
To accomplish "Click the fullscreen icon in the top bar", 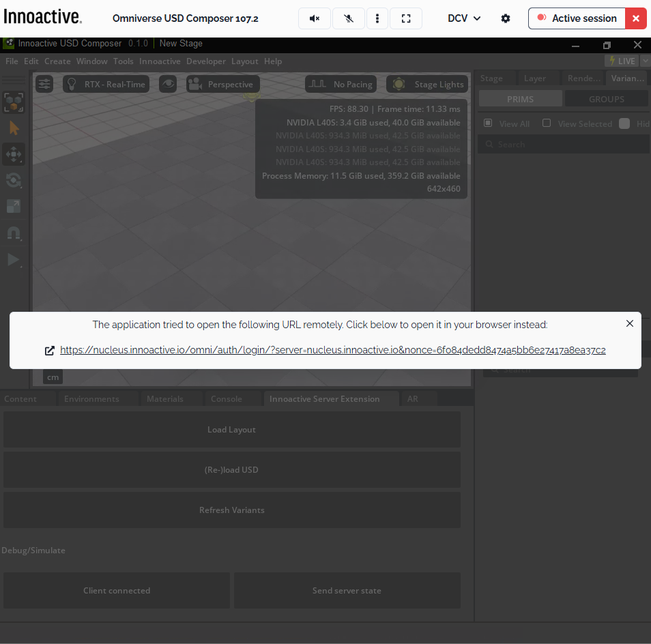I will [405, 18].
